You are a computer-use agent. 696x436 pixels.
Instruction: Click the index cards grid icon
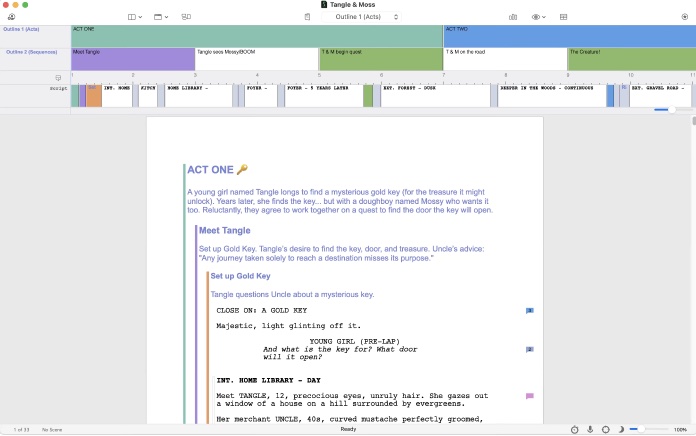[x=563, y=17]
